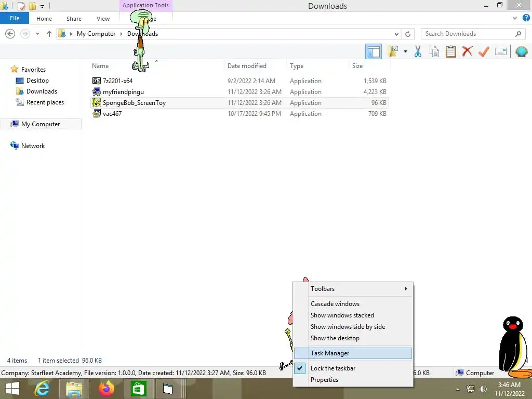Open the blue Help icon
The width and height of the screenshot is (532, 399).
pyautogui.click(x=526, y=18)
